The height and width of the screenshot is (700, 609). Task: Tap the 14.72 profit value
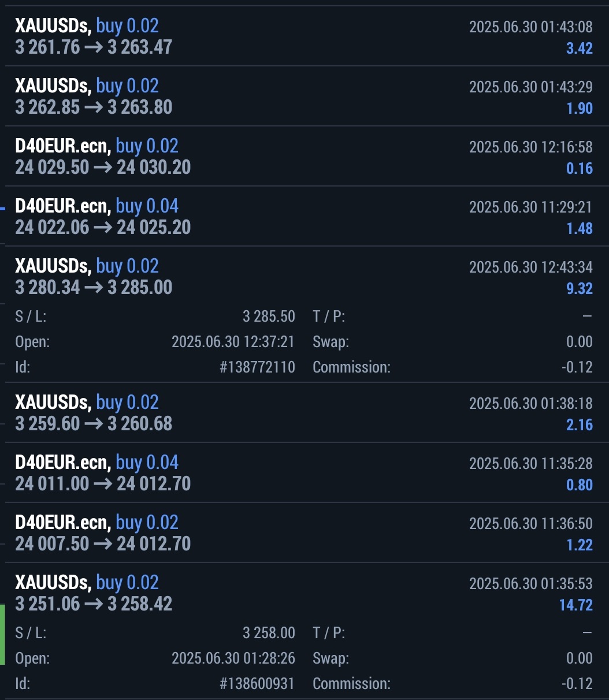click(x=575, y=605)
